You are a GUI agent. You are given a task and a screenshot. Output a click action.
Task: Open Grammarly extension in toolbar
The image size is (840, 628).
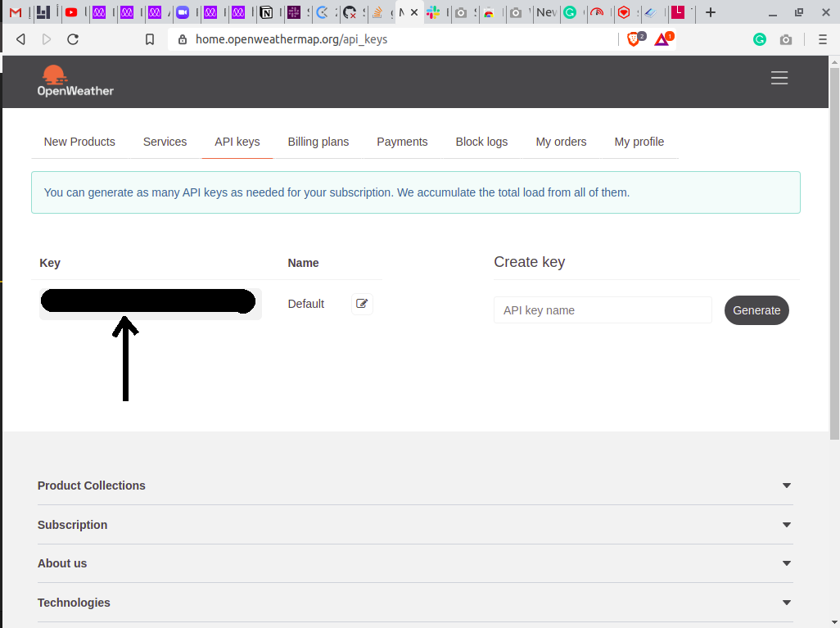(x=760, y=39)
